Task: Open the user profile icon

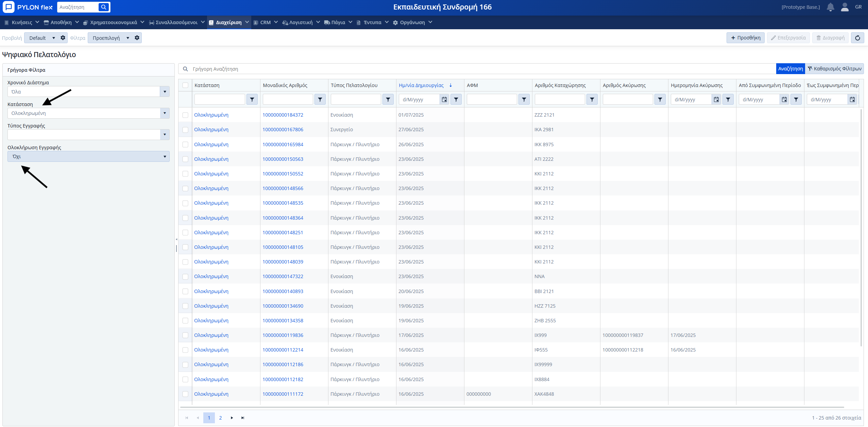Action: point(845,7)
